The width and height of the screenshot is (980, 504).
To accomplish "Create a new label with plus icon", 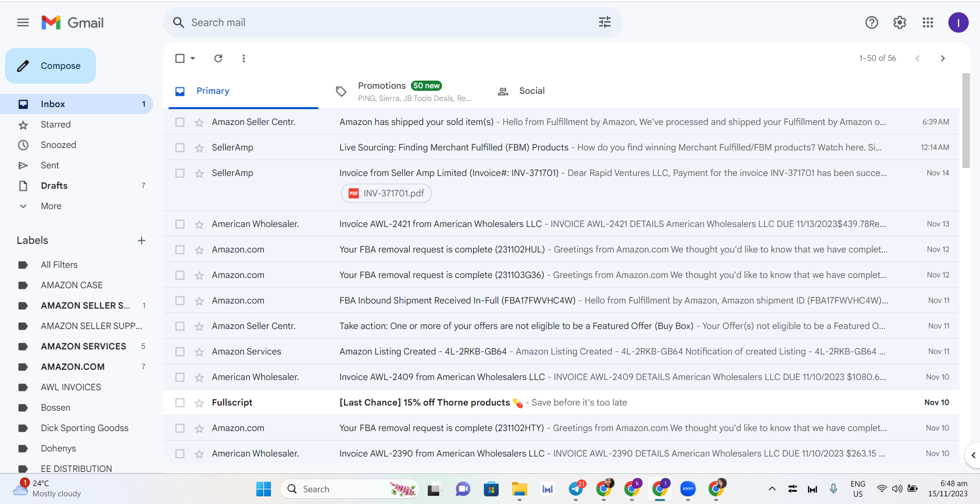I will pos(142,240).
